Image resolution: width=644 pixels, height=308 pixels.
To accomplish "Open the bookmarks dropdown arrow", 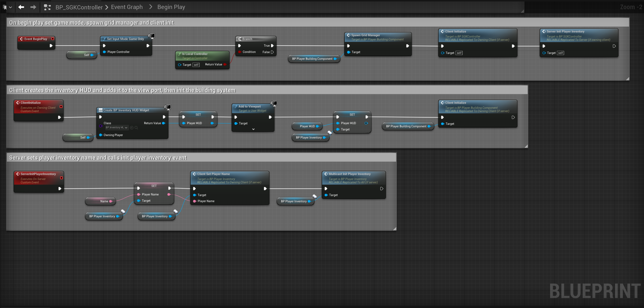I will 10,7.
